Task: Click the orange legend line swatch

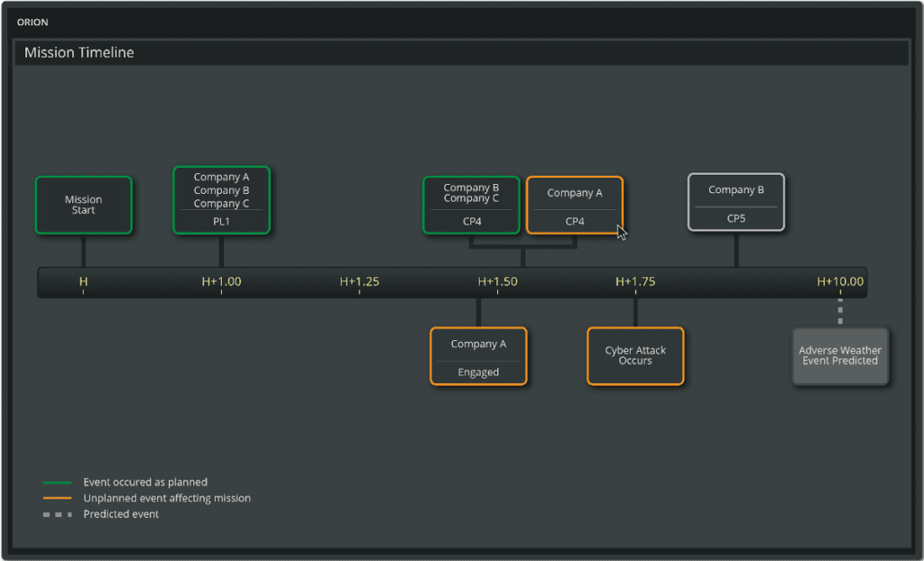Action: pos(57,499)
